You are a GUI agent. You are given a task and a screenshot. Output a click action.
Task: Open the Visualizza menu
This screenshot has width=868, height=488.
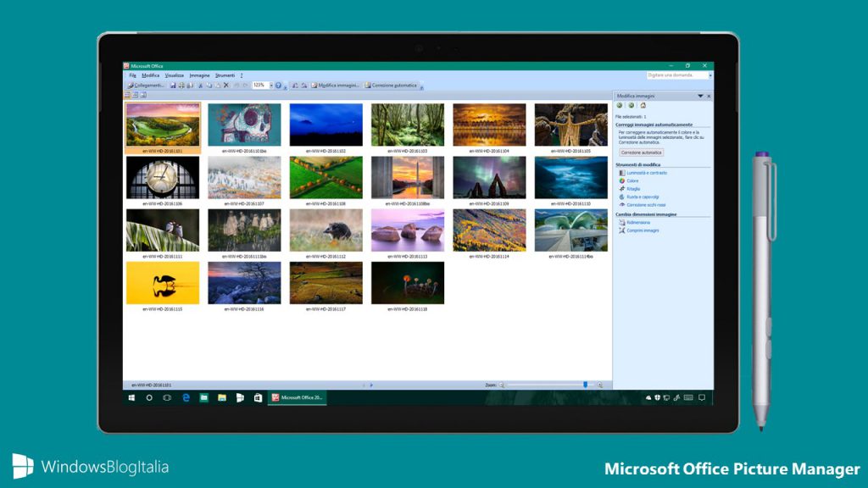[174, 74]
